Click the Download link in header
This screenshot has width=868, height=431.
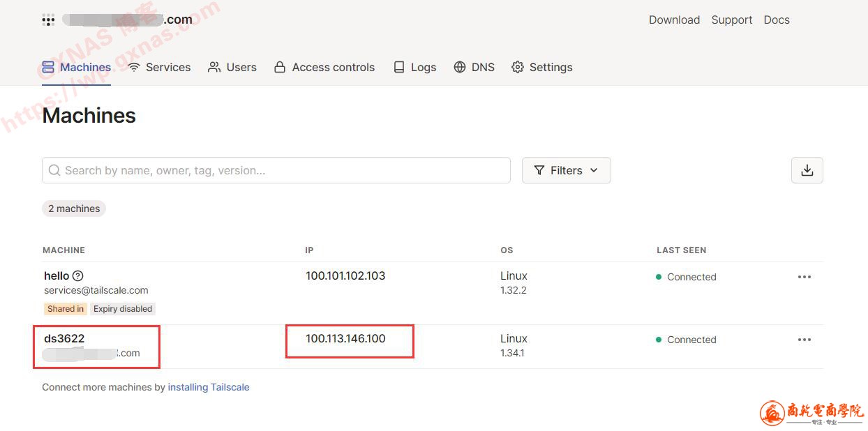click(674, 20)
